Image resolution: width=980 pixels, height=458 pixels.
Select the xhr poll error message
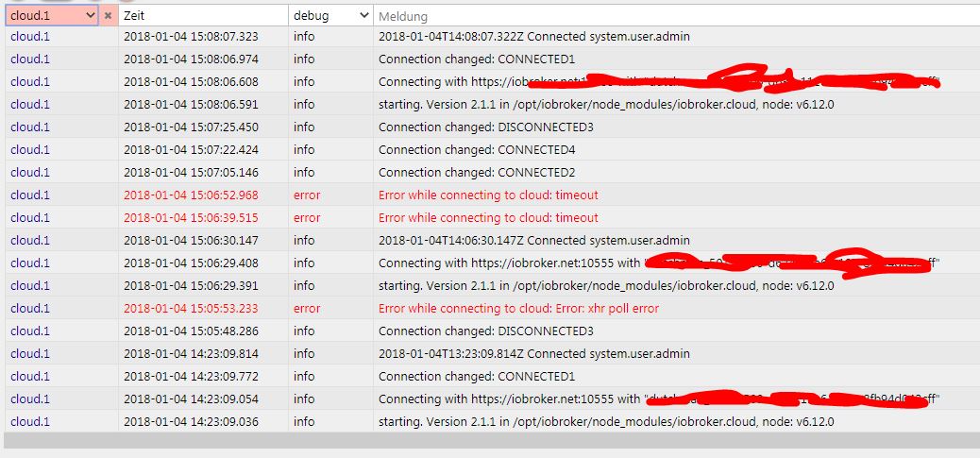pyautogui.click(x=518, y=309)
